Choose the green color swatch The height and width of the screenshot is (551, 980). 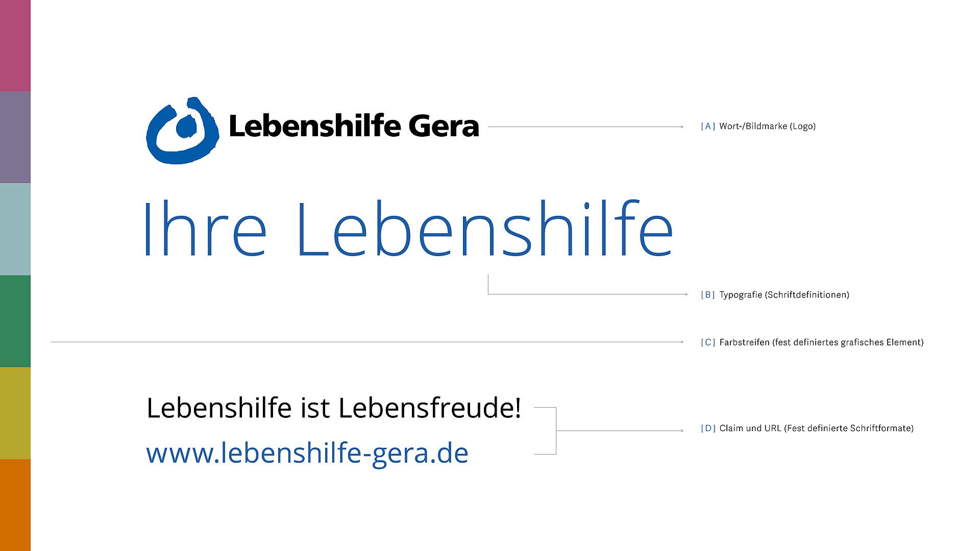click(x=15, y=321)
